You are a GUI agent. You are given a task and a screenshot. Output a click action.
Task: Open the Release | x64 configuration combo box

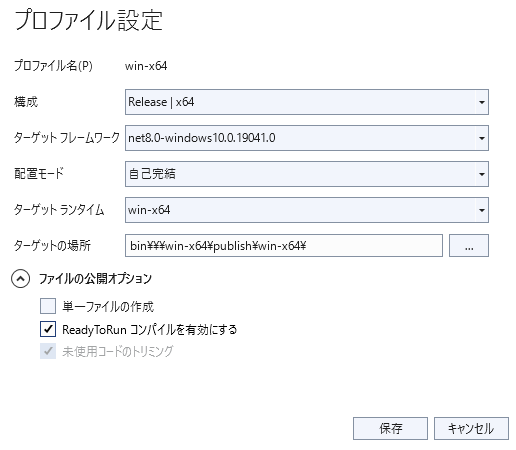[307, 102]
